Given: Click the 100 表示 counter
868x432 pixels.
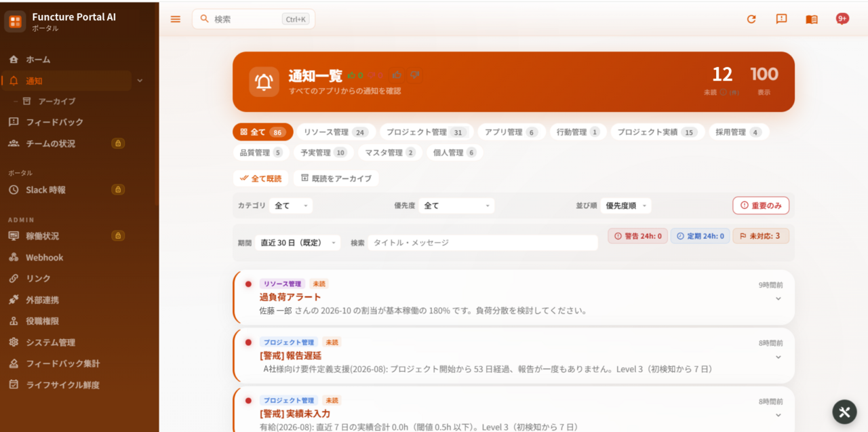Looking at the screenshot, I should coord(764,80).
